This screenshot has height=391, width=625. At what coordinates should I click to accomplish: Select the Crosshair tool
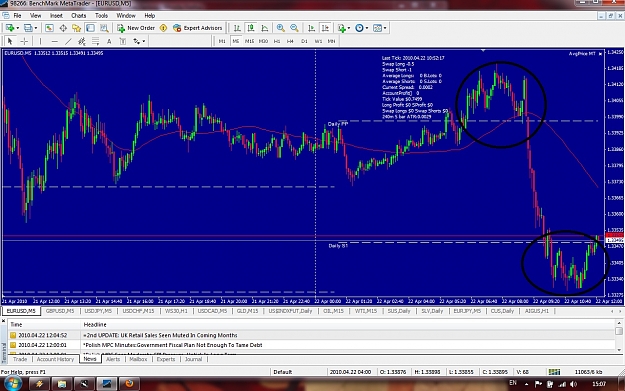coord(24,41)
